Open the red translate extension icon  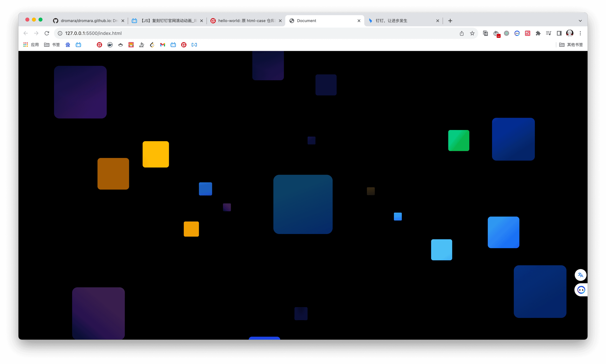(528, 33)
